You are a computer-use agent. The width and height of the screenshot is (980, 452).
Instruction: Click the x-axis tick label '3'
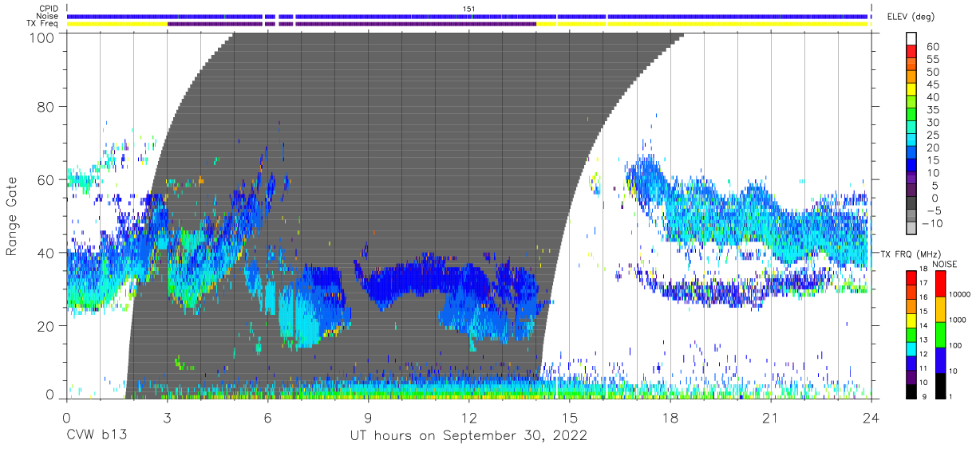coord(167,417)
